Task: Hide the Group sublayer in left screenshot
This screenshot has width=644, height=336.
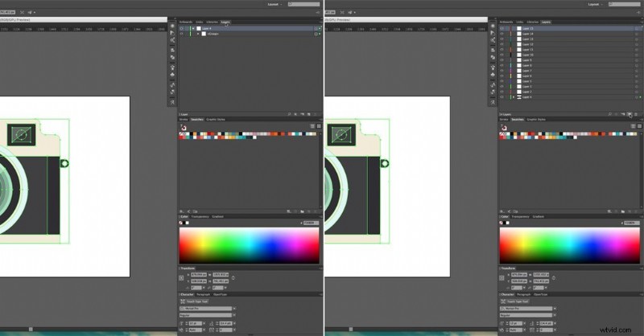Action: [x=182, y=34]
